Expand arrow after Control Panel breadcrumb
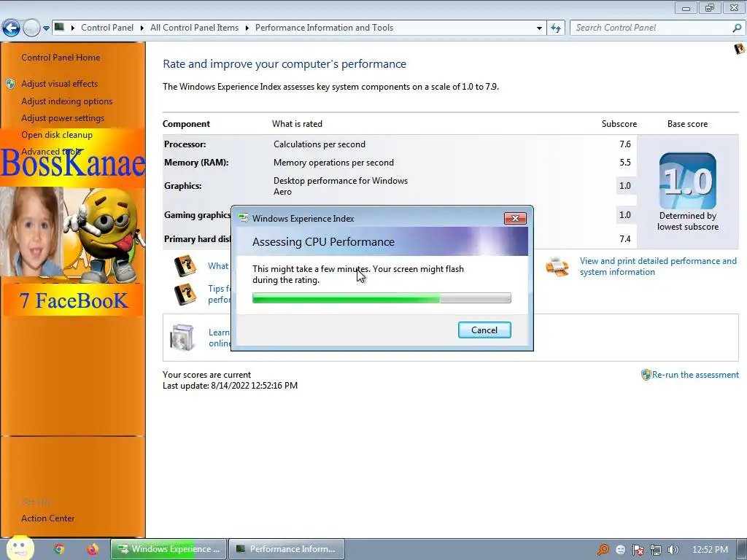Viewport: 747px width, 560px height. coord(142,28)
